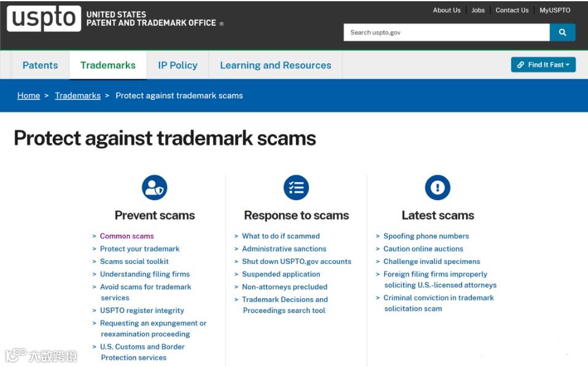
Task: Open the IP Policy menu
Action: [178, 65]
